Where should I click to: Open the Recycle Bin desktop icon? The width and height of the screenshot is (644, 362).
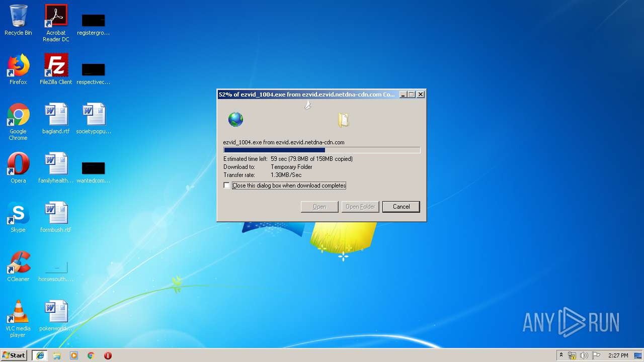[x=18, y=20]
